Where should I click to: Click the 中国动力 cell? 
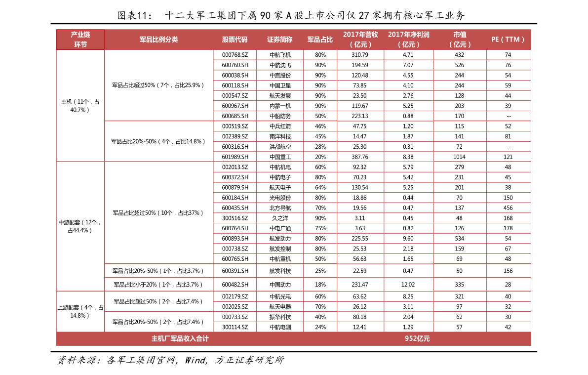[x=280, y=285]
